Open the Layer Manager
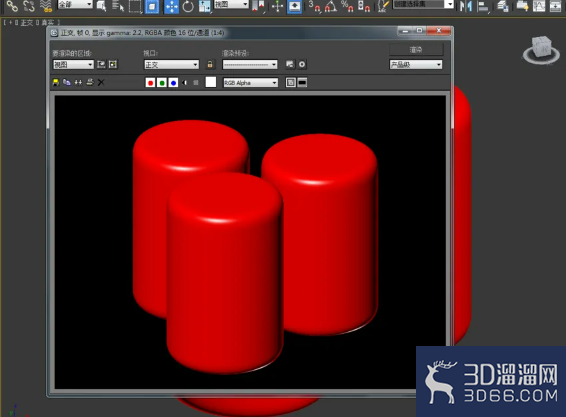Image resolution: width=566 pixels, height=417 pixels. tap(503, 6)
